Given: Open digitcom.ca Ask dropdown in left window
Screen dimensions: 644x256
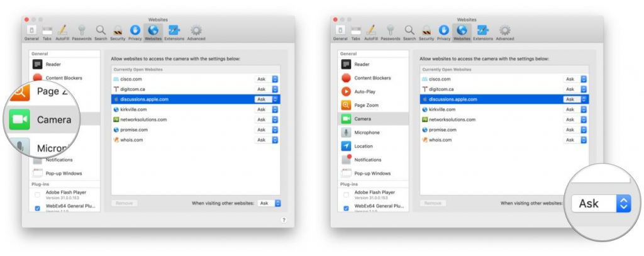Looking at the screenshot, I should (x=266, y=89).
